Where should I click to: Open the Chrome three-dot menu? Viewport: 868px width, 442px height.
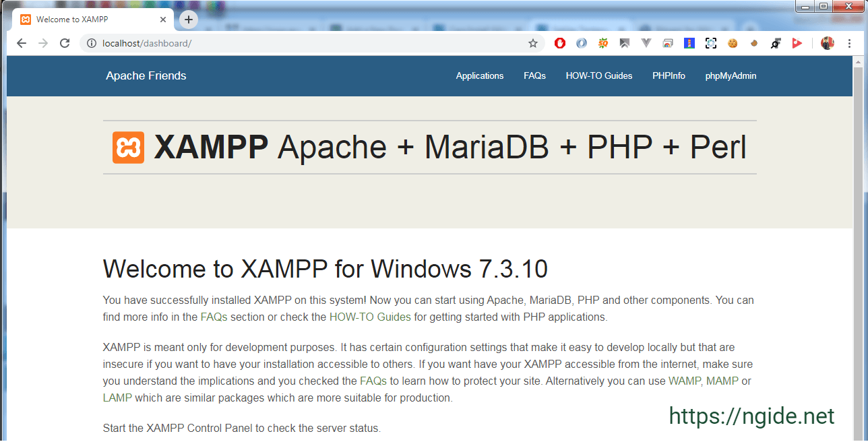coord(849,43)
